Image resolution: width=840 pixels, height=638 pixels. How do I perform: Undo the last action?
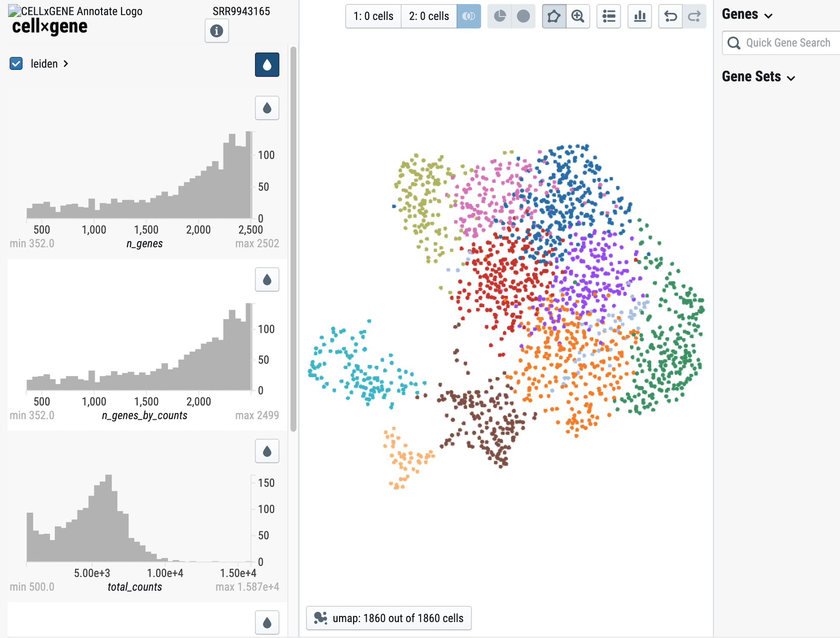tap(670, 16)
